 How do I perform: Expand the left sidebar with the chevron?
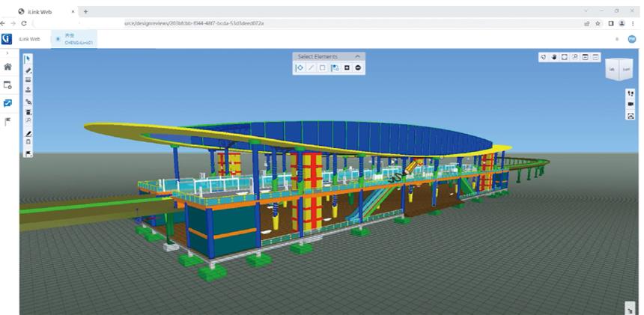7,53
